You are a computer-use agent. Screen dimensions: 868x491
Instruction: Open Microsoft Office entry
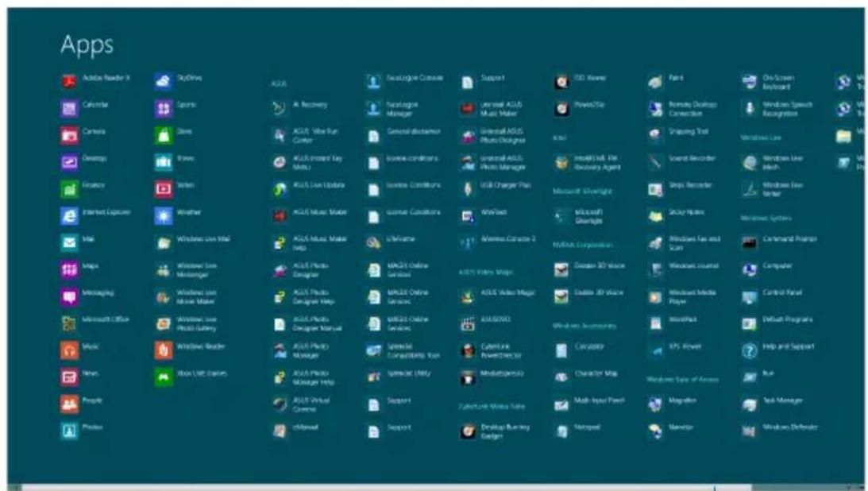[95, 323]
